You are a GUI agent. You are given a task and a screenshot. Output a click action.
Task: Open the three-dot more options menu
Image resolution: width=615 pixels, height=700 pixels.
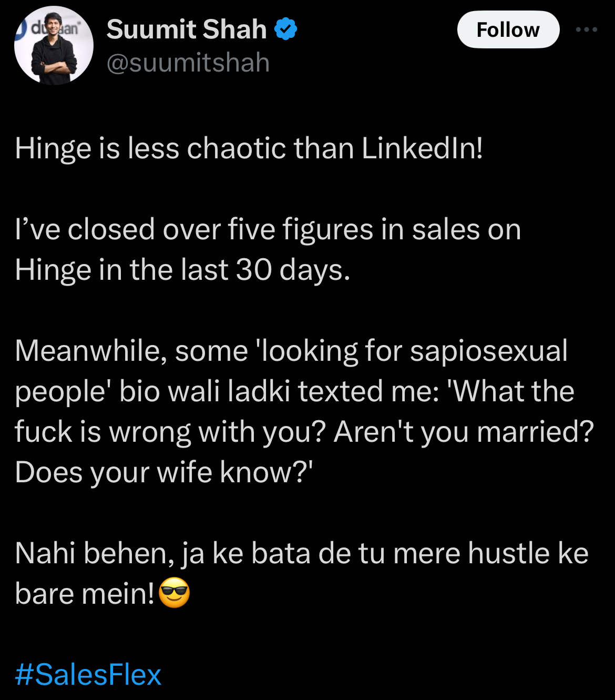pyautogui.click(x=586, y=29)
